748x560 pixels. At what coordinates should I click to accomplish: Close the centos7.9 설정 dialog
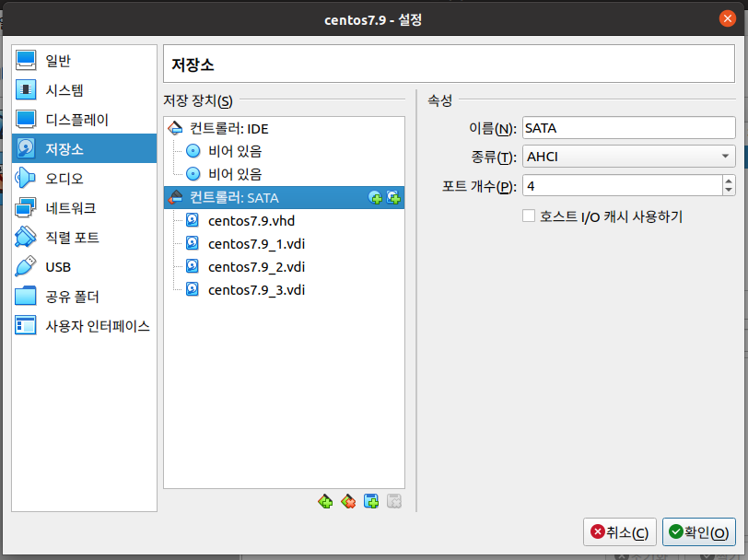(727, 18)
